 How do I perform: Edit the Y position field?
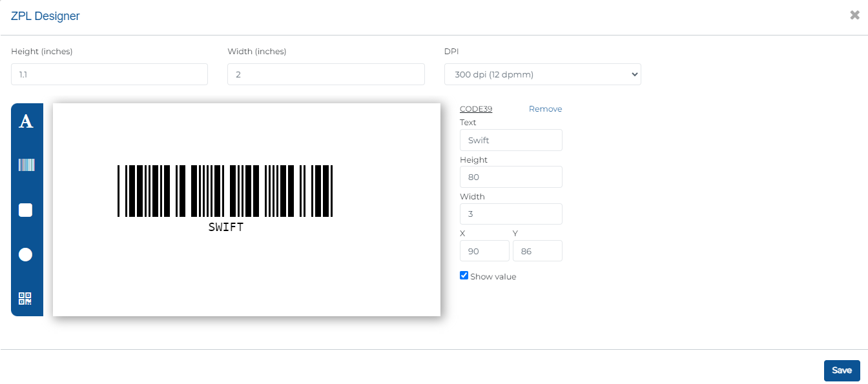point(537,251)
